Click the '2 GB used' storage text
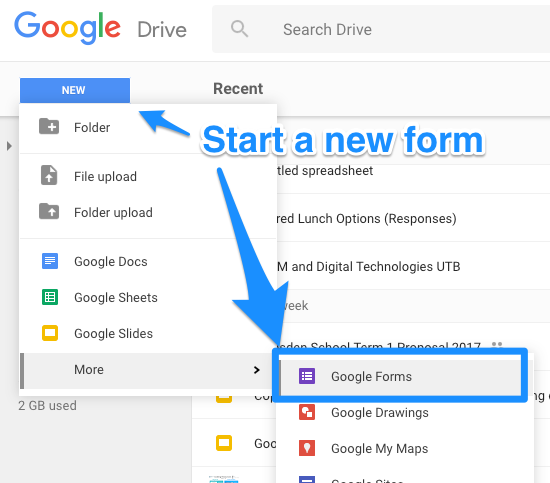Viewport: 550px width, 483px height. [47, 406]
